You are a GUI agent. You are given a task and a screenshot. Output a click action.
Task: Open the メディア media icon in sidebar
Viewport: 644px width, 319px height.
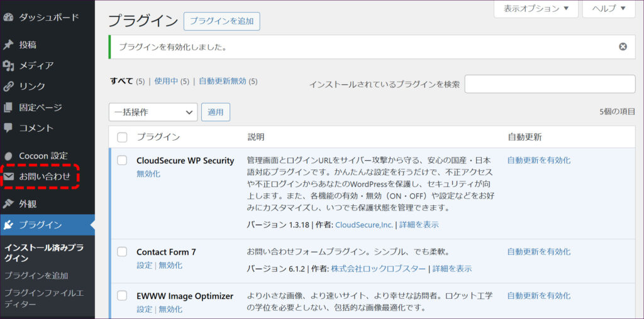point(8,65)
